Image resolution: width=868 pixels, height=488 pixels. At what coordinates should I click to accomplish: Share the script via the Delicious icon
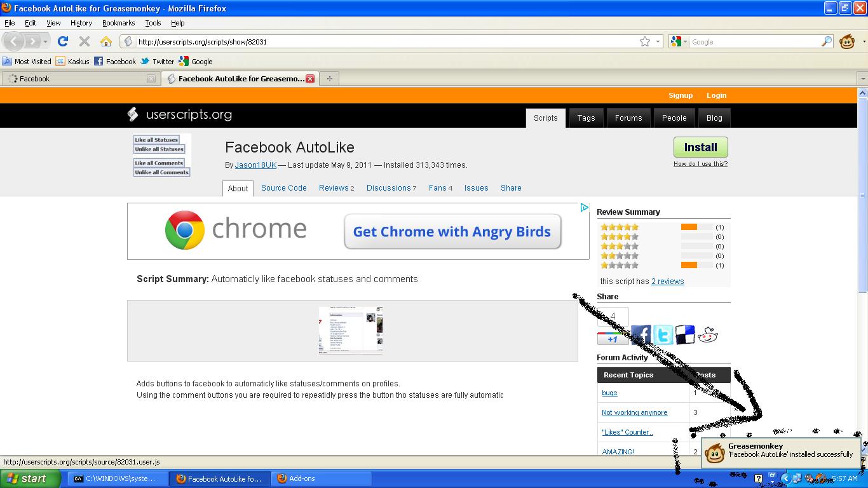point(685,335)
